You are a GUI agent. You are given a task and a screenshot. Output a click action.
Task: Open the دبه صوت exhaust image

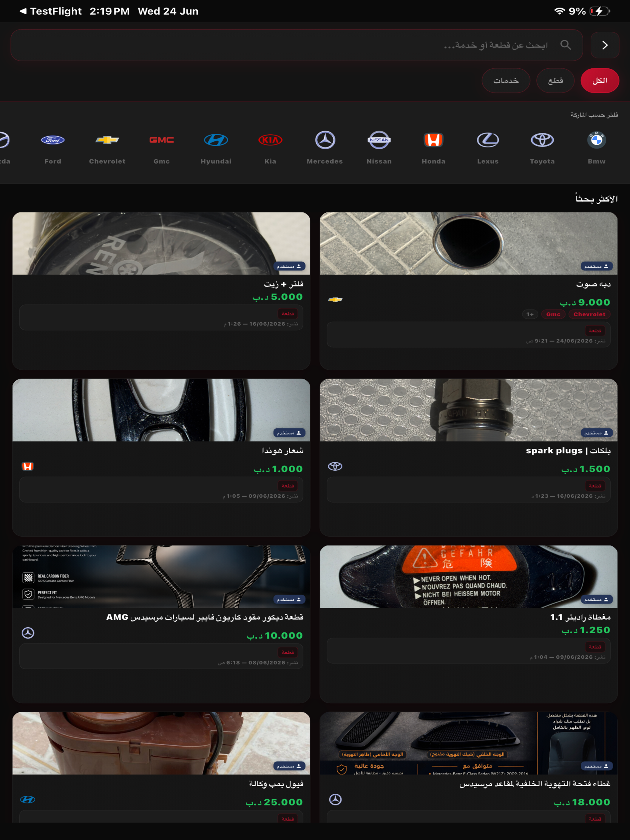[468, 243]
